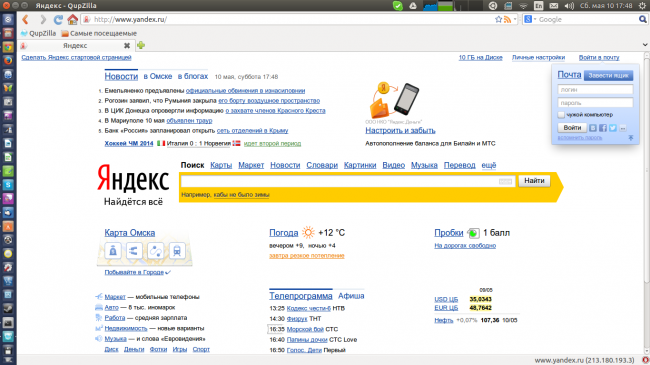Click the back arrow in toolbar

click(26, 19)
